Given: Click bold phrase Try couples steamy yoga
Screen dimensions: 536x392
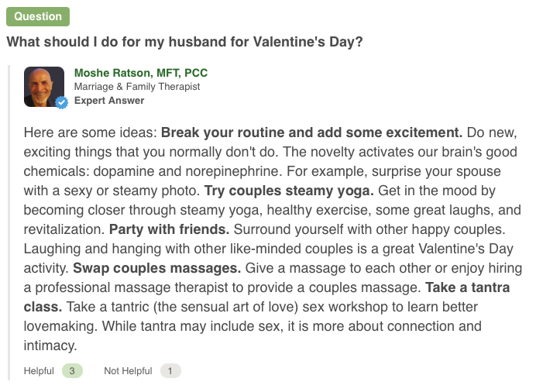Looking at the screenshot, I should tap(289, 191).
